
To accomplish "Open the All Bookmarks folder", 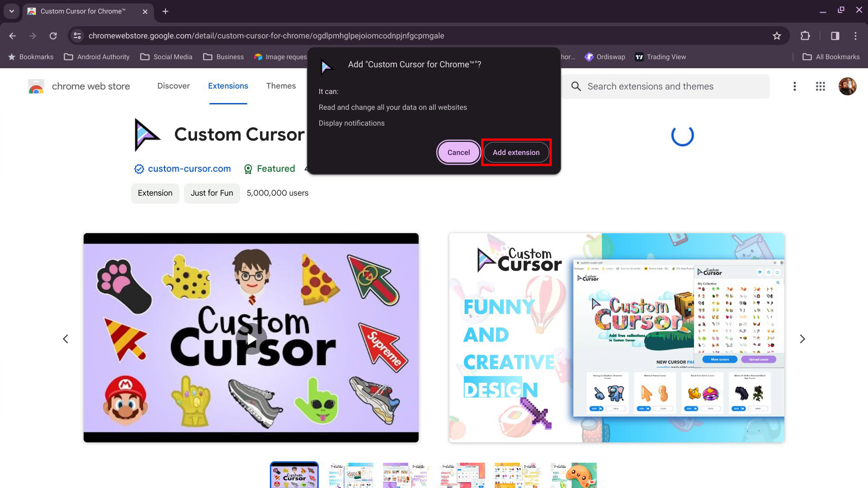I will click(x=831, y=57).
